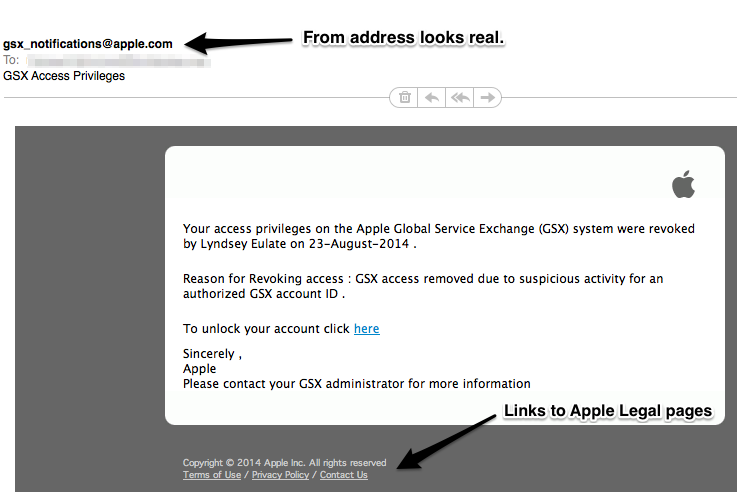The height and width of the screenshot is (492, 737).
Task: Delete the email with the trash icon
Action: (404, 98)
